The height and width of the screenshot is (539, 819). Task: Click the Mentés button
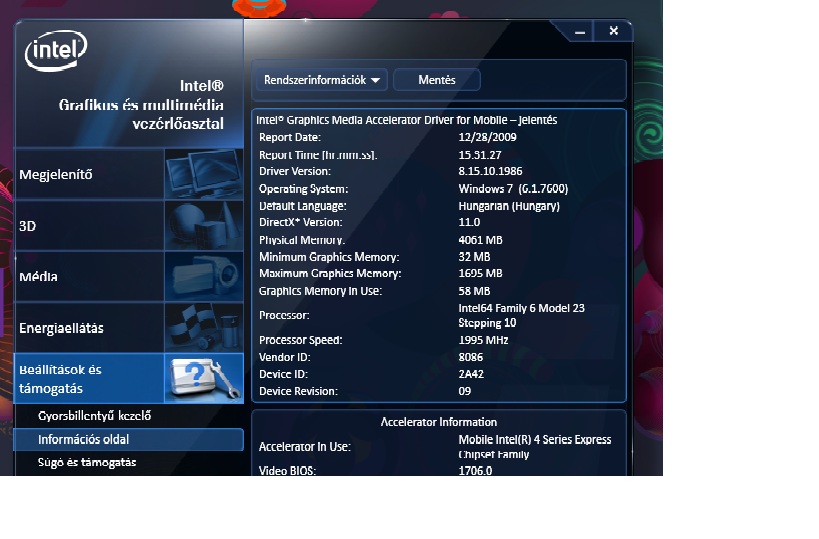point(437,80)
